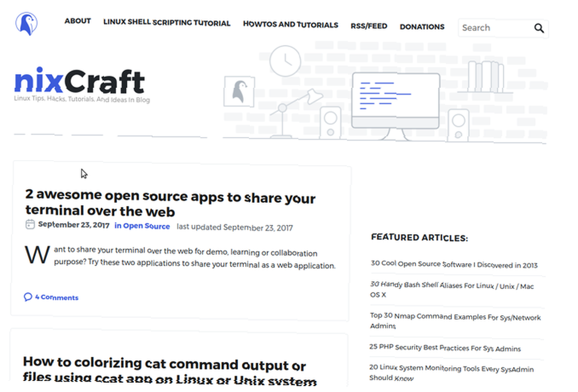Click the article excerpt starting 'Want to share'
Viewport: 578px width, 392px height.
coord(180,257)
